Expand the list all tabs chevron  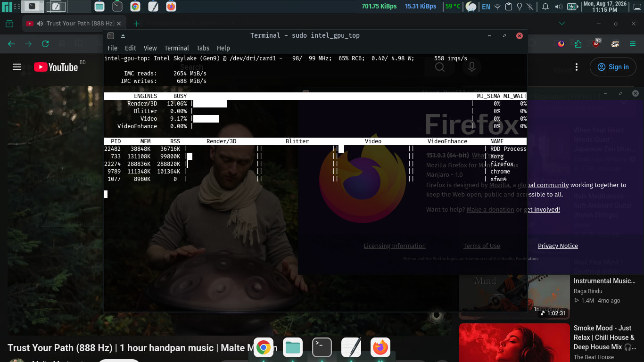click(561, 24)
